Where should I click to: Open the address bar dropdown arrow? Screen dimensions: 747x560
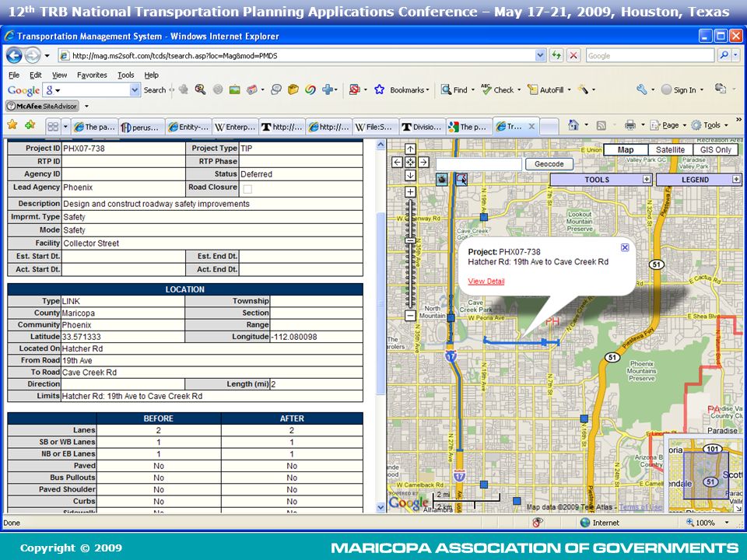(540, 55)
